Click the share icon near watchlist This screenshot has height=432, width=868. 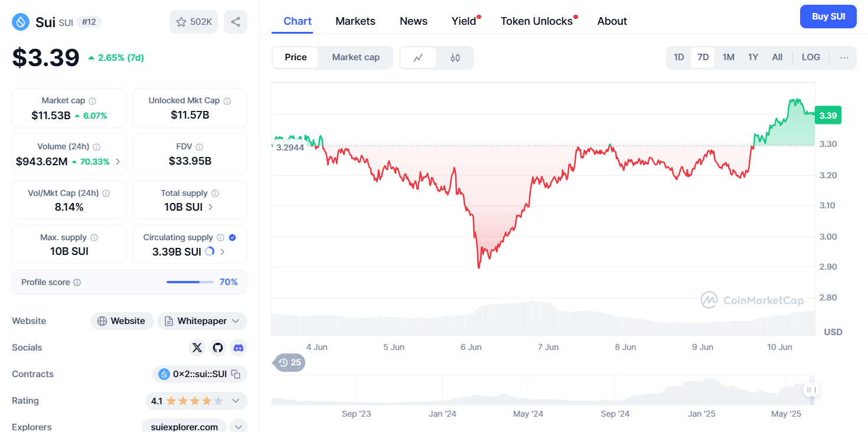tap(236, 22)
